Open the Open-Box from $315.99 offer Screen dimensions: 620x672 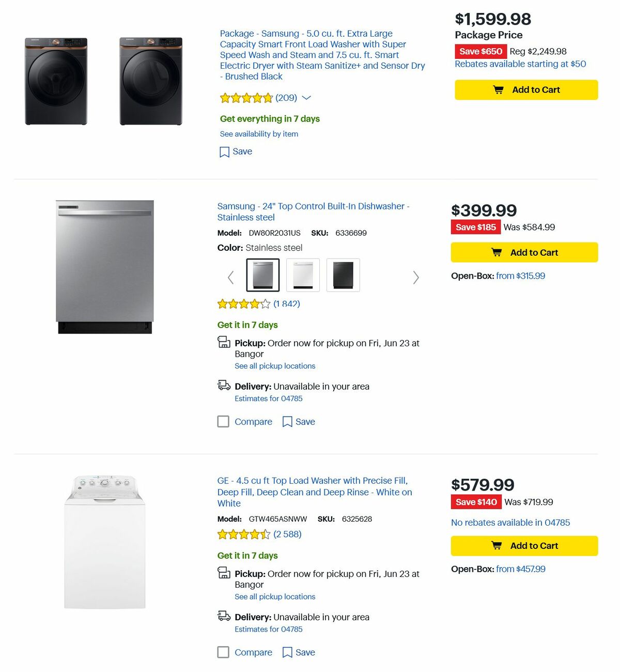(520, 276)
